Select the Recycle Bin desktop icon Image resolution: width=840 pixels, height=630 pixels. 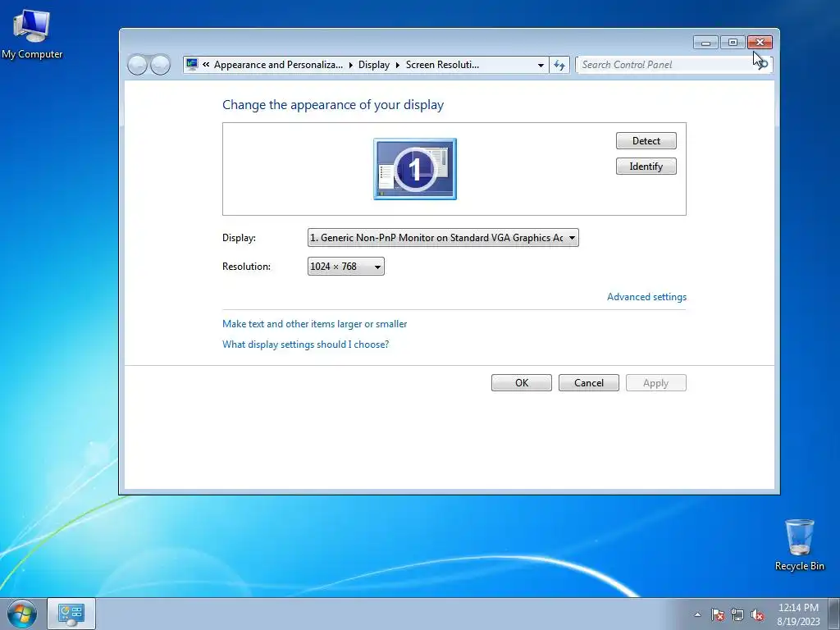(799, 545)
